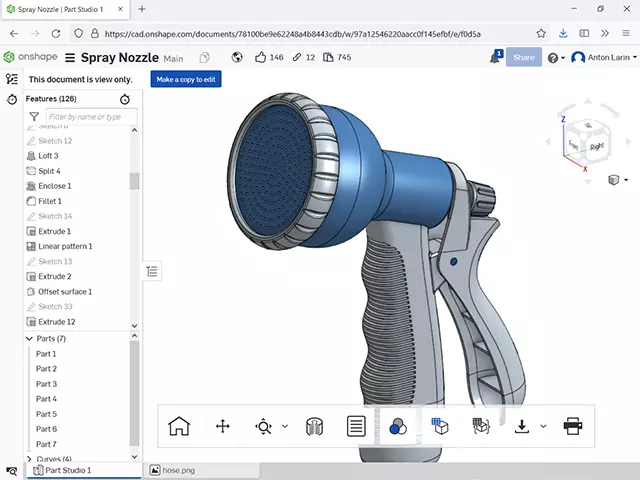Click the thumbs-up like icon
This screenshot has height=480, width=640.
coord(260,58)
